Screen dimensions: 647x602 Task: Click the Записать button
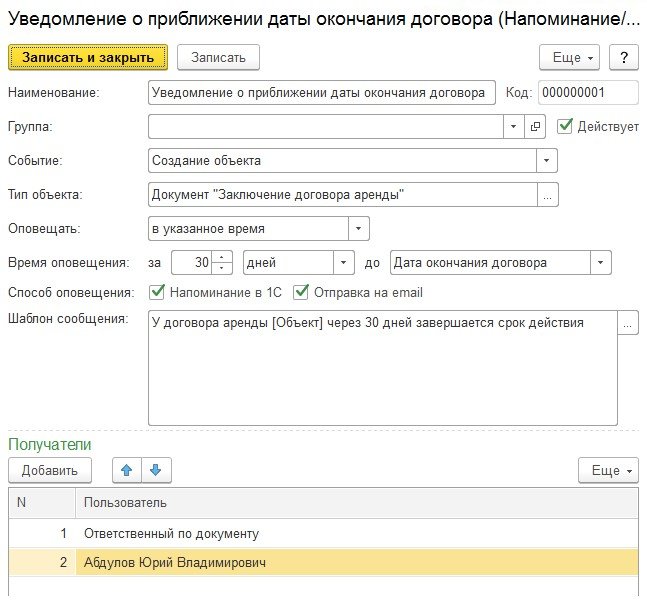218,57
